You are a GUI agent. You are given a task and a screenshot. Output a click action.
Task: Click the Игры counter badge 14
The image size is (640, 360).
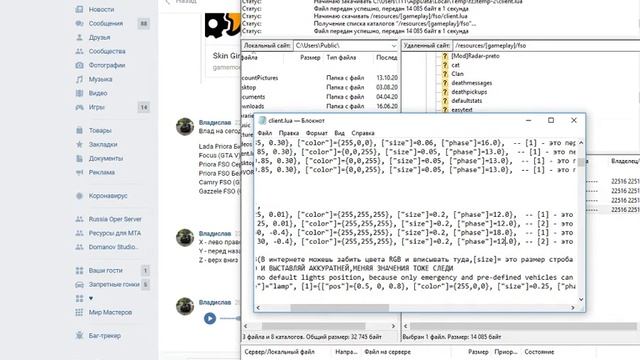point(144,107)
